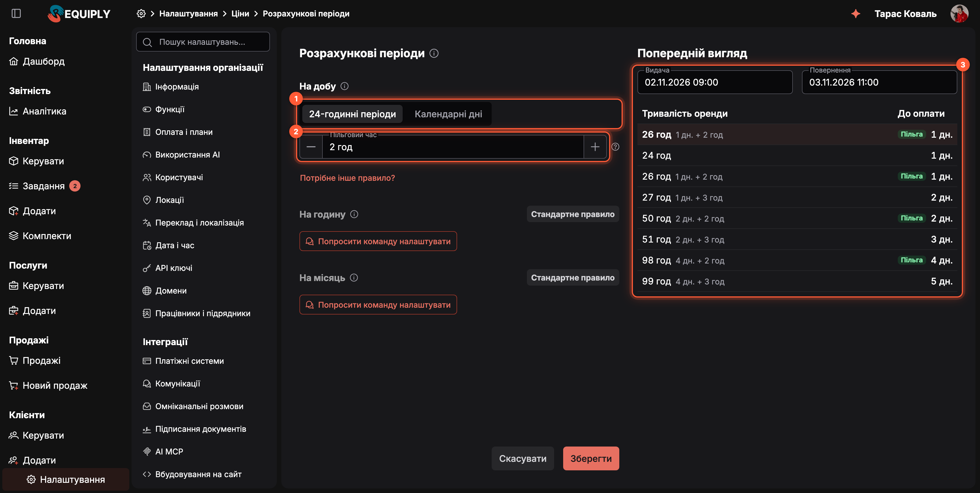Viewport: 980px width, 493px height.
Task: Open the Домени settings item
Action: (x=164, y=291)
